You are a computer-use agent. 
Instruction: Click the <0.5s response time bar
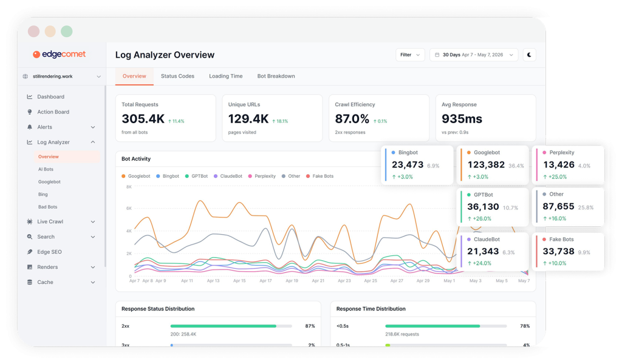[x=446, y=326]
